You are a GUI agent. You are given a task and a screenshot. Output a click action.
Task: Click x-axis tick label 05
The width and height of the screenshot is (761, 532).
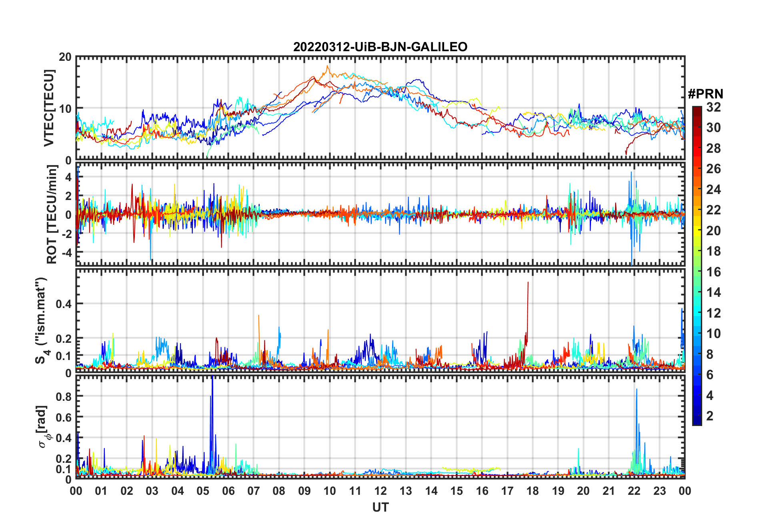203,491
